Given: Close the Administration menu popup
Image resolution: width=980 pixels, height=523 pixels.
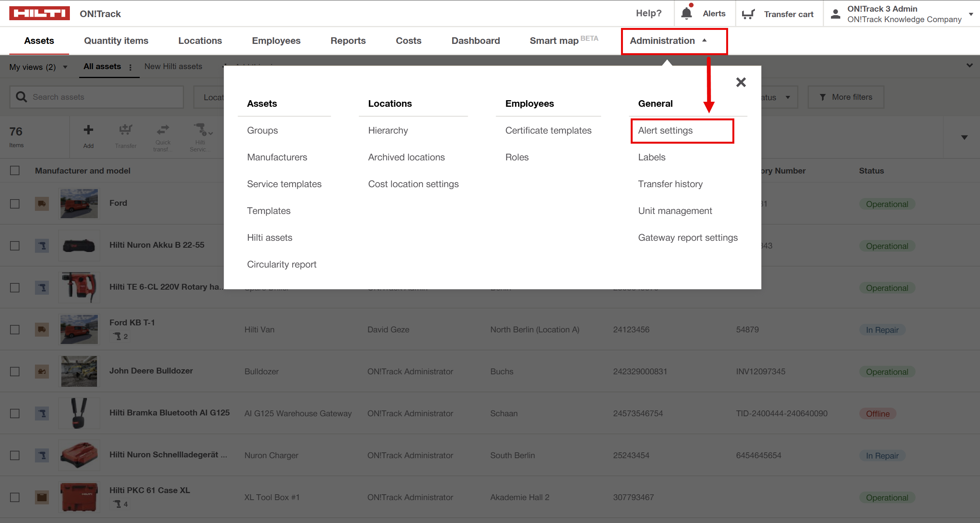Looking at the screenshot, I should coord(741,82).
